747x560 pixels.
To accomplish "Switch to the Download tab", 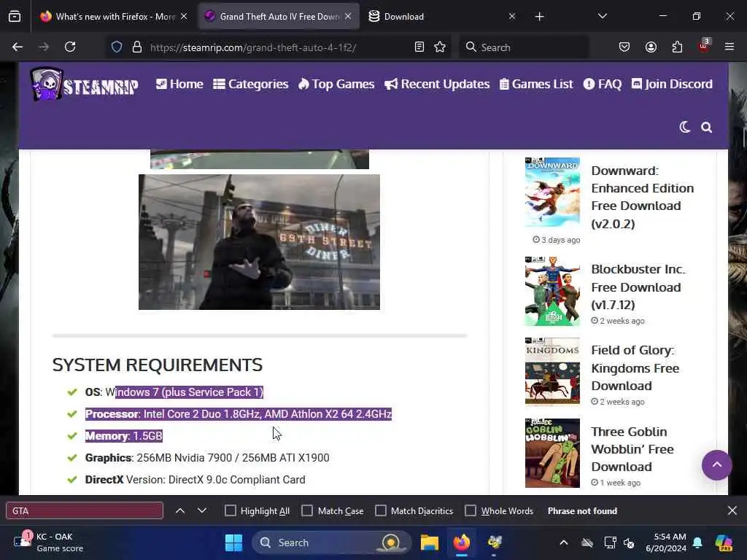I will point(442,17).
